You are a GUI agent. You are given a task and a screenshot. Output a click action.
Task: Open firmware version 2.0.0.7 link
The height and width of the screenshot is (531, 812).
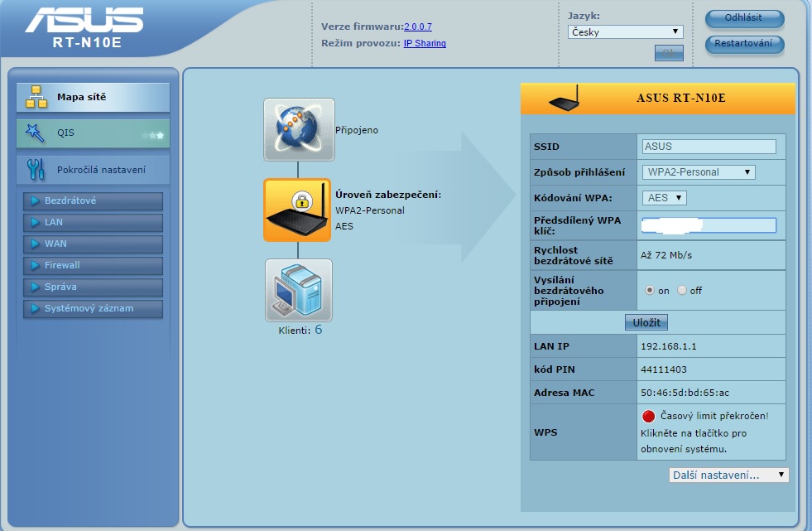(417, 27)
